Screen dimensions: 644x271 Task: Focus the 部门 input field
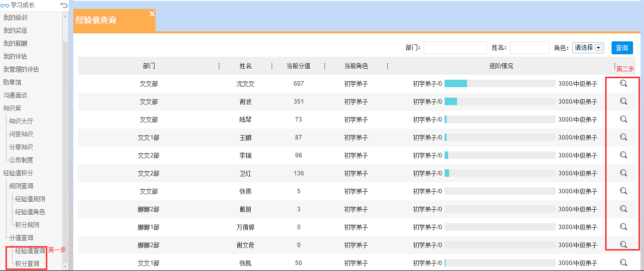coord(455,48)
